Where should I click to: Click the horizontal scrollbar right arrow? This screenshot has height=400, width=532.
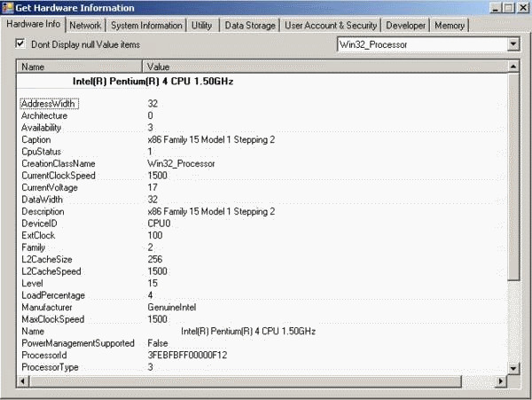[501, 381]
